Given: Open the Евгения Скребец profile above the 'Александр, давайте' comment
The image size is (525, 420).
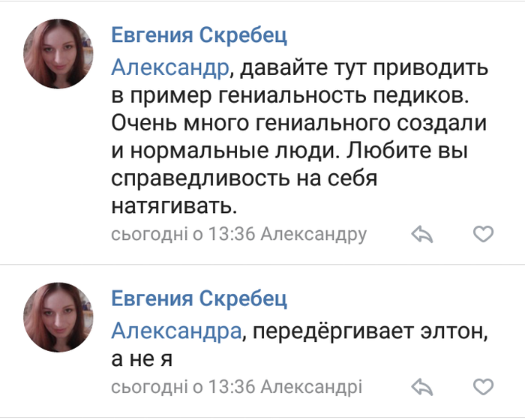Looking at the screenshot, I should [x=199, y=35].
